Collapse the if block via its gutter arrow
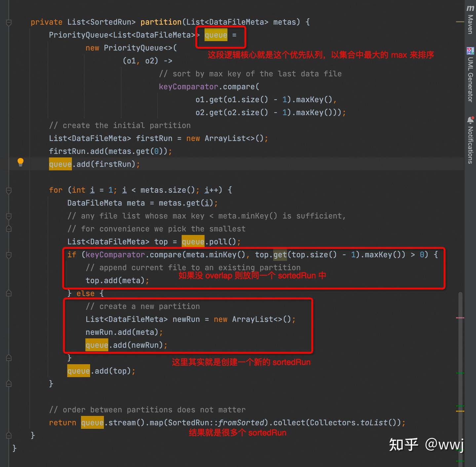 [9, 255]
